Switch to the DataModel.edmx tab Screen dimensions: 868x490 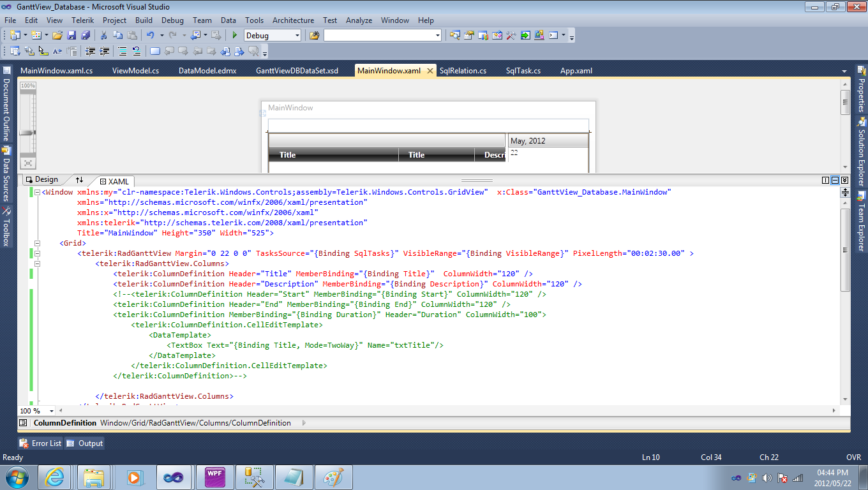tap(207, 71)
